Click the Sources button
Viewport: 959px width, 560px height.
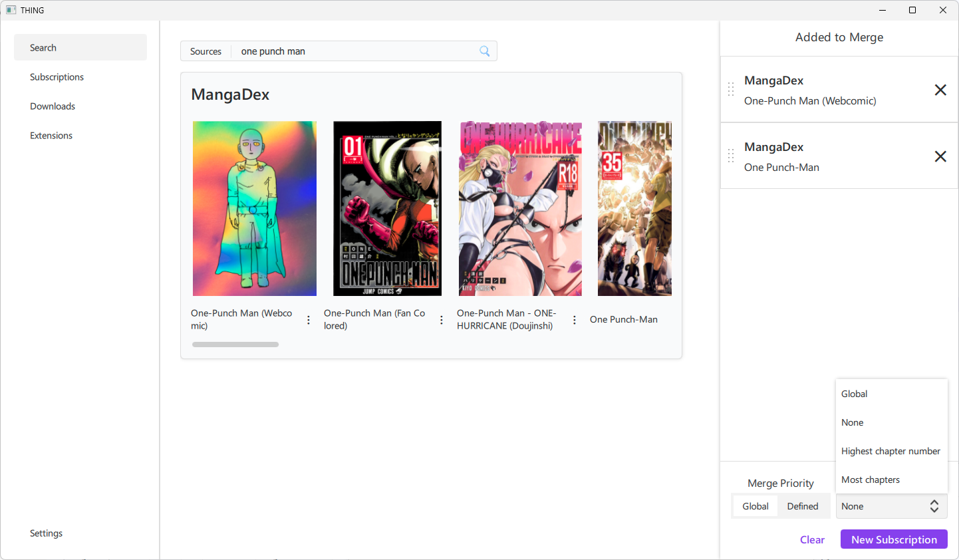click(x=205, y=51)
